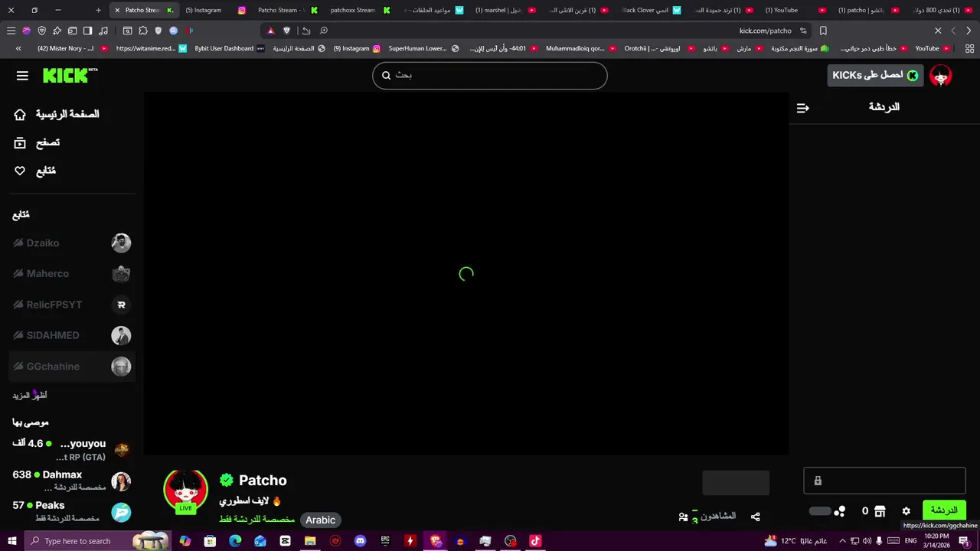The width and height of the screenshot is (980, 551).
Task: Click the Kick search field بحث
Action: [490, 75]
